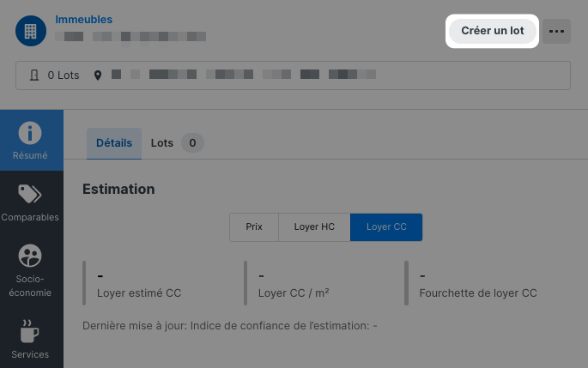Open the three-dots more options menu
This screenshot has width=588, height=368.
(556, 31)
